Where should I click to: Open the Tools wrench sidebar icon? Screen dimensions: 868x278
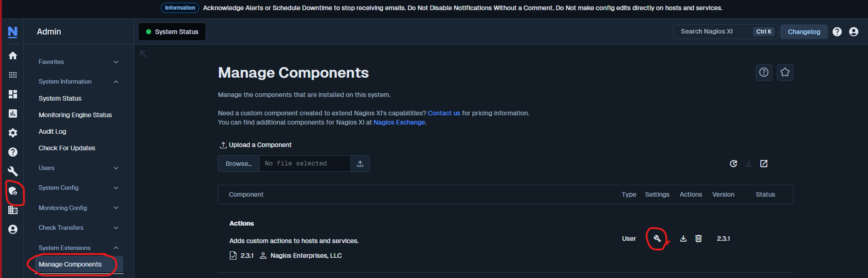pos(13,171)
